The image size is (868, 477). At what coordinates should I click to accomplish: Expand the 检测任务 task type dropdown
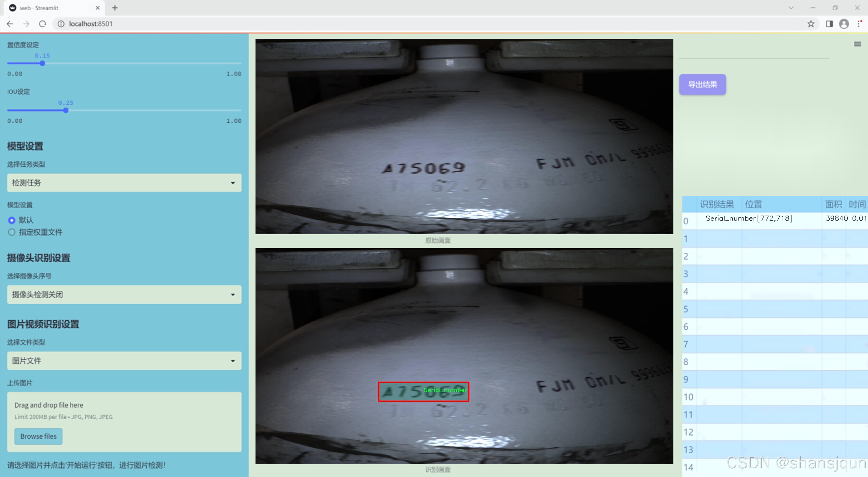(124, 183)
